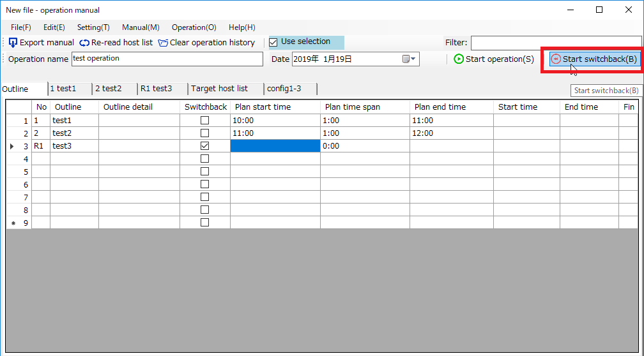Open the Operation(O) menu
Image resolution: width=644 pixels, height=356 pixels.
(194, 27)
